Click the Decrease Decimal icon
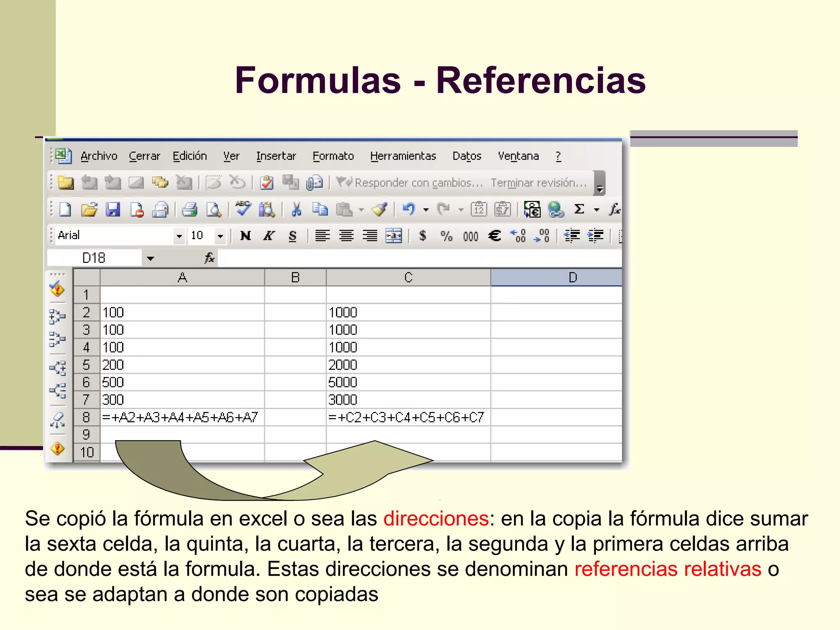 (x=542, y=236)
